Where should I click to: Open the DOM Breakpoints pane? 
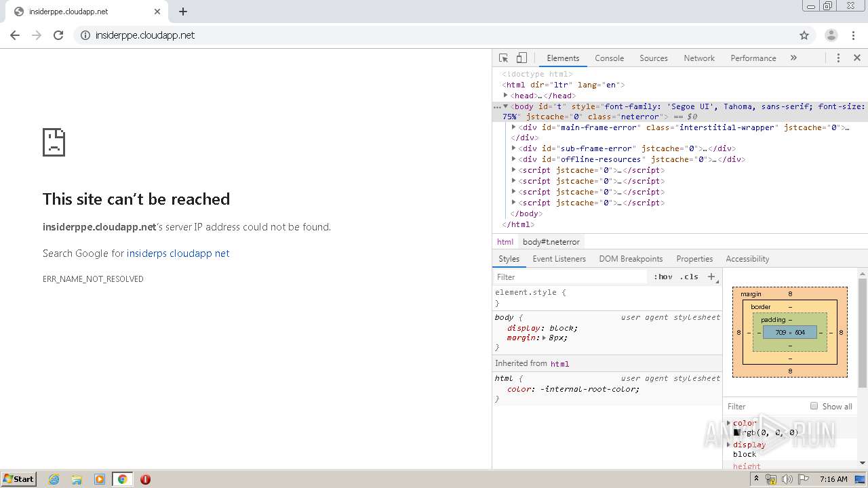631,259
